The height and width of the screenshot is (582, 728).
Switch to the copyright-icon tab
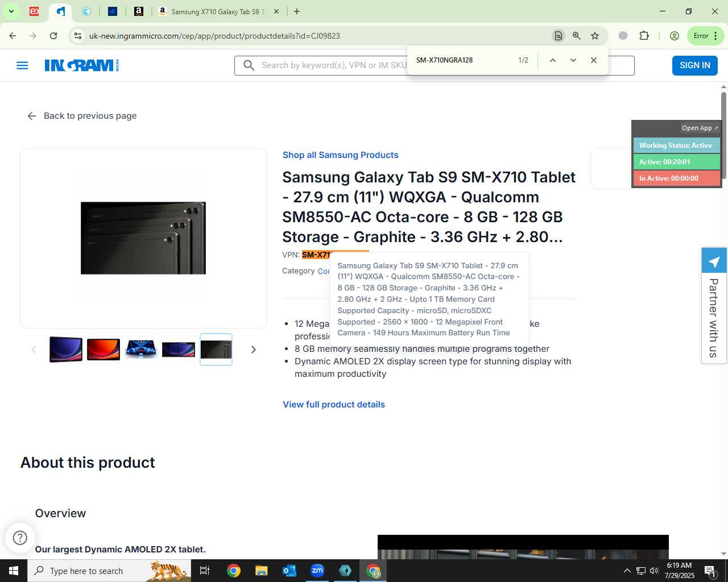tap(86, 11)
